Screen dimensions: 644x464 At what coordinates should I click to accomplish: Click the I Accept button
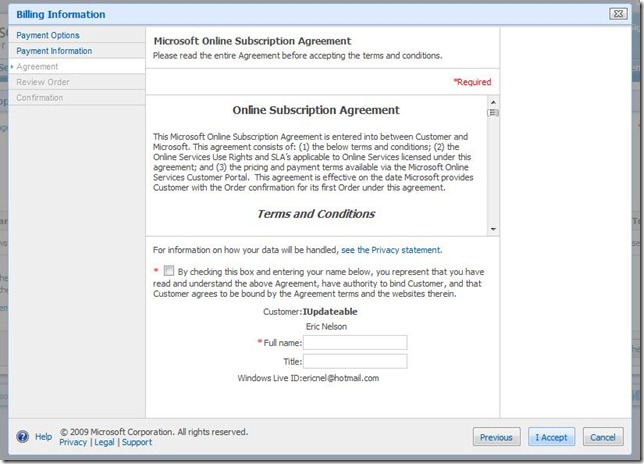pyautogui.click(x=551, y=437)
